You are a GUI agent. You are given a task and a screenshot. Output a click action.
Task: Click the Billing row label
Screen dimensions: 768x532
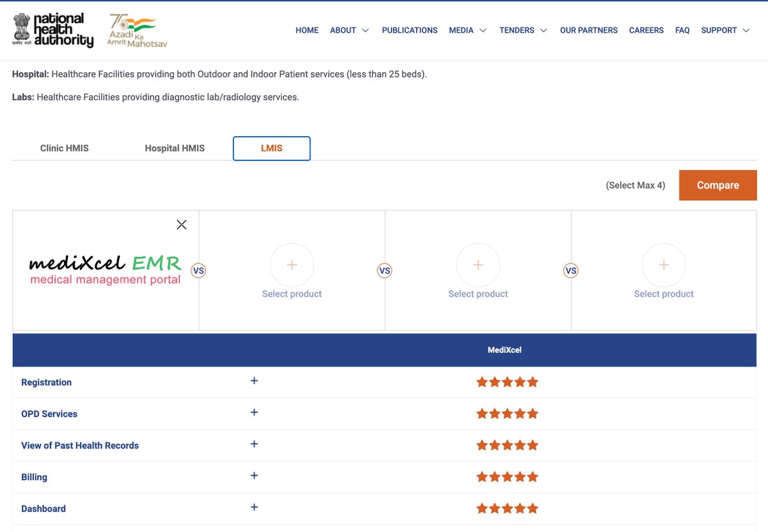pos(34,477)
